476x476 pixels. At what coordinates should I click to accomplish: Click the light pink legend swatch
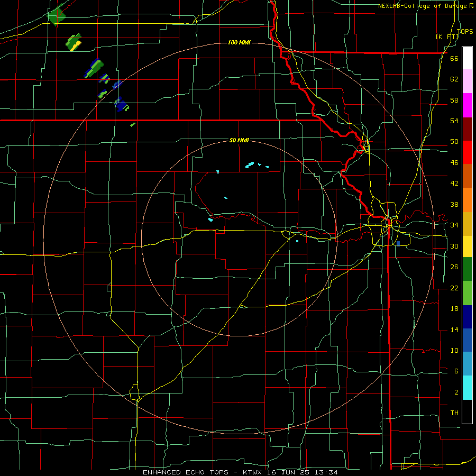tap(467, 81)
